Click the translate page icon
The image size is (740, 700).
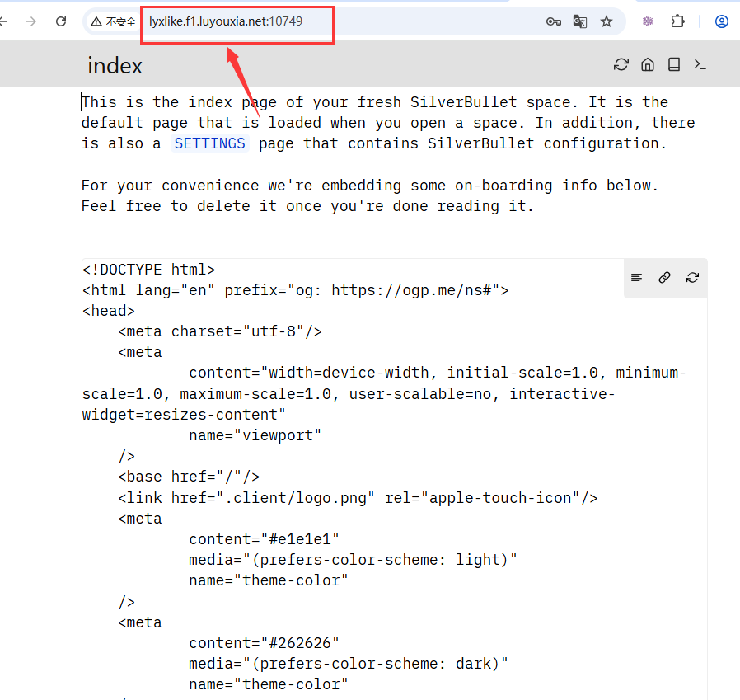[580, 21]
